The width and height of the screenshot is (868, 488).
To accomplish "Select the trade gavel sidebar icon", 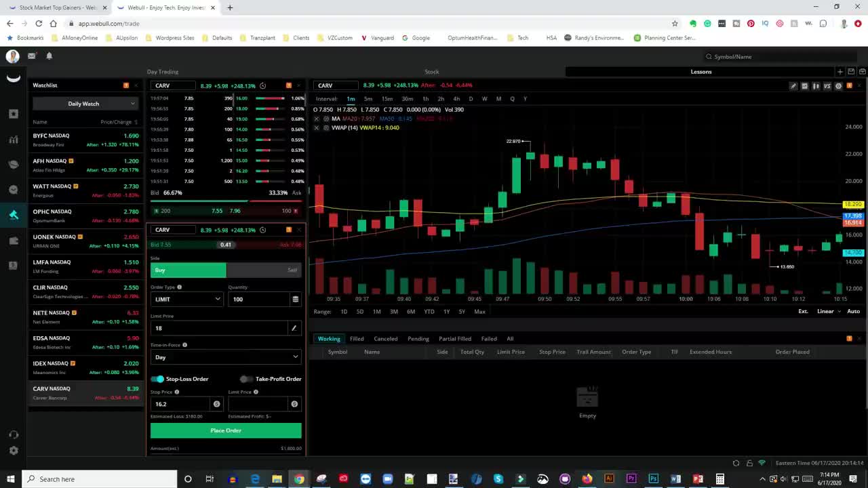I will point(13,215).
